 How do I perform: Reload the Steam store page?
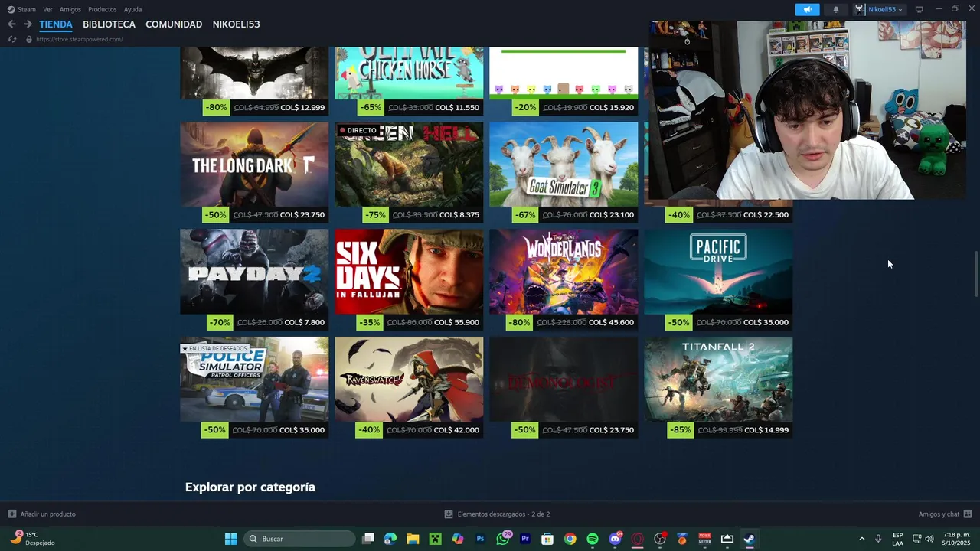(x=11, y=39)
